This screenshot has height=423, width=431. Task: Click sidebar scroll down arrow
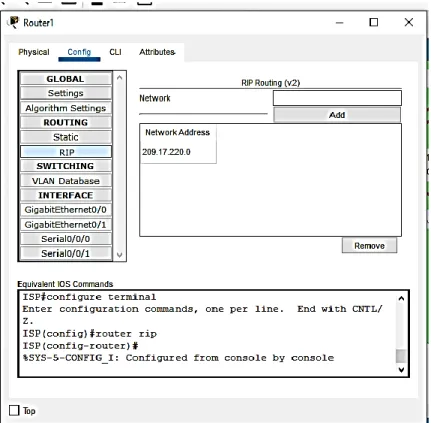pyautogui.click(x=119, y=255)
